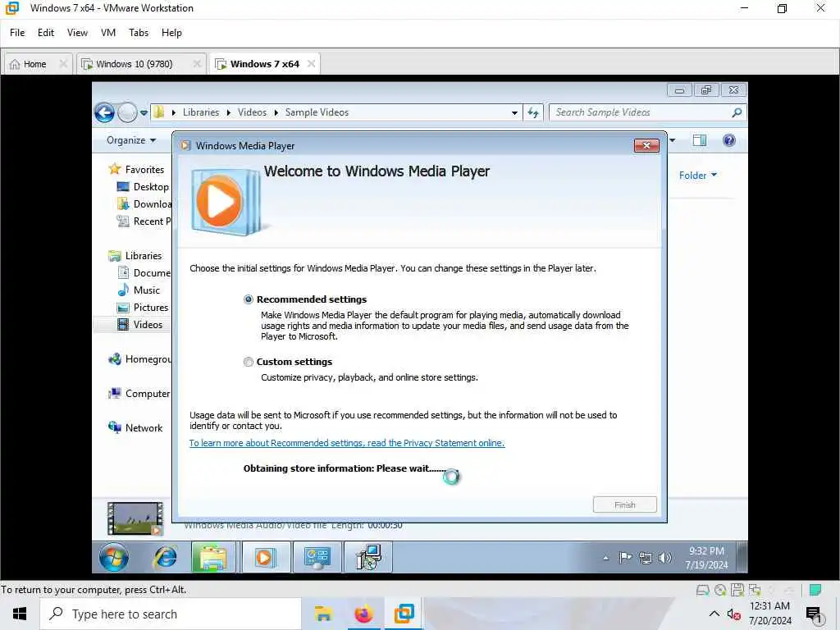Expand the address bar history dropdown
This screenshot has width=840, height=630.
(x=514, y=113)
